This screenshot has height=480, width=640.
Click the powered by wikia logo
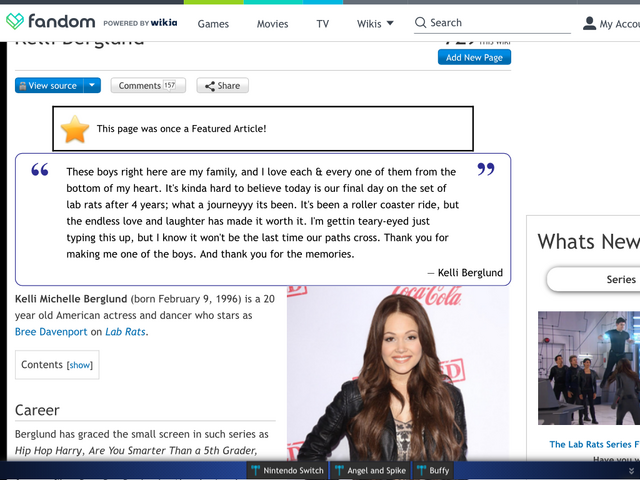[x=140, y=23]
